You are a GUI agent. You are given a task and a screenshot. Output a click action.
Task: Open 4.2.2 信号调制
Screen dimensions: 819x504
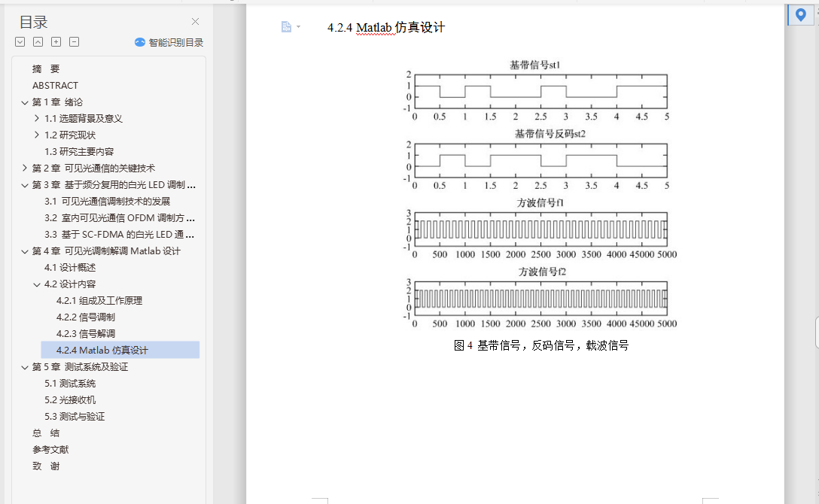[x=86, y=317]
